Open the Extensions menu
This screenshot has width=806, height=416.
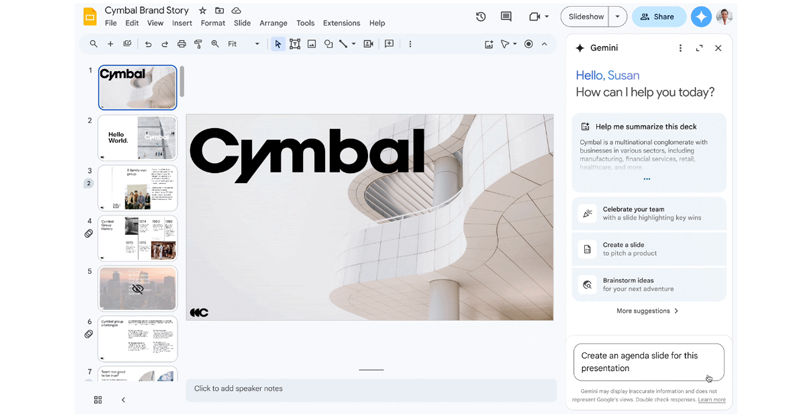(341, 23)
